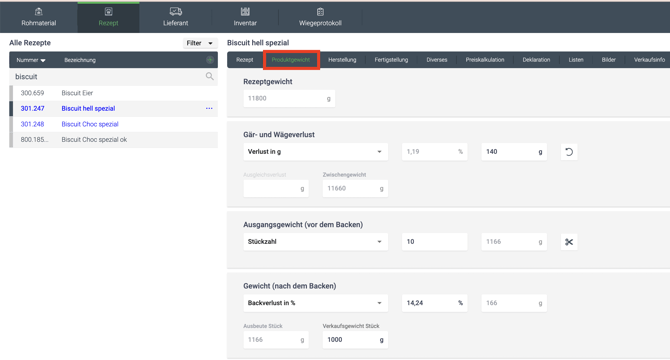This screenshot has width=670, height=360.
Task: Switch to the Preiskalkulation tab
Action: pos(485,60)
